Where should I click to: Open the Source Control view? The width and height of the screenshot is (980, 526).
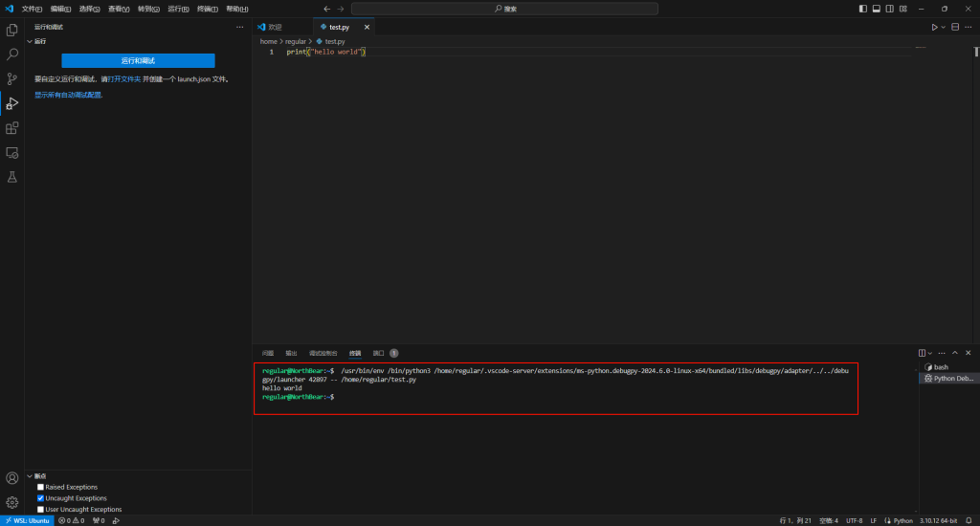click(12, 79)
